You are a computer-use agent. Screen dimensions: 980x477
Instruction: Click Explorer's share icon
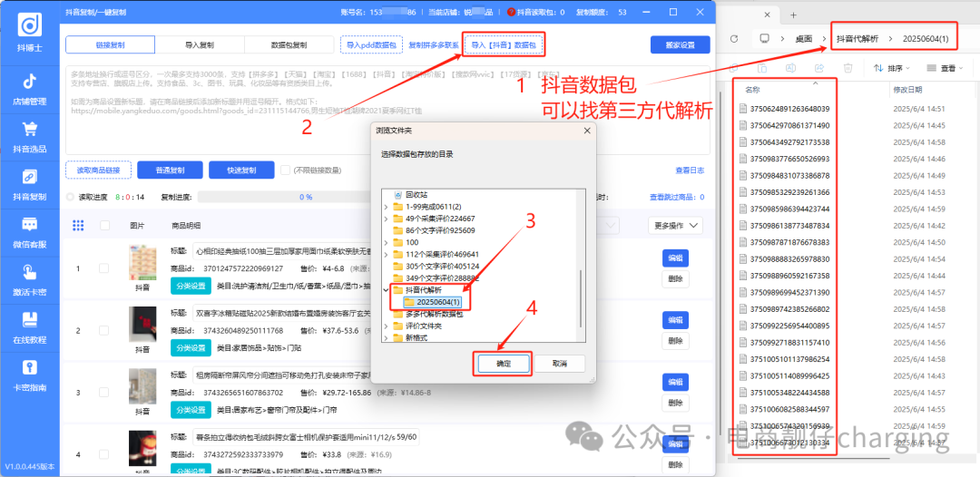(818, 67)
